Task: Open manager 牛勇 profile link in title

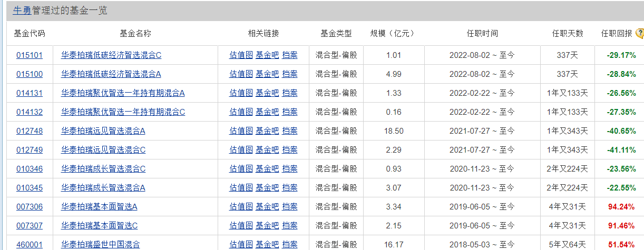Action: coord(22,11)
